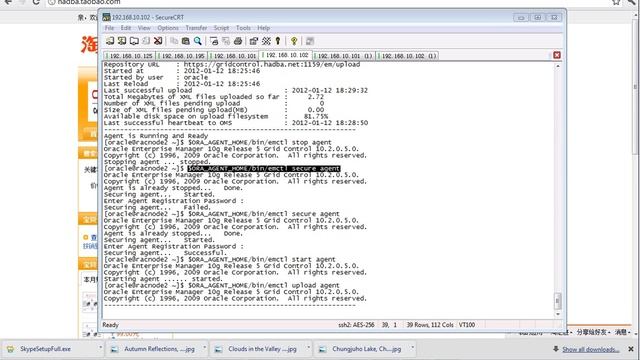Screen dimensions: 640x360
Task: Open the Options menu
Action: [168, 28]
